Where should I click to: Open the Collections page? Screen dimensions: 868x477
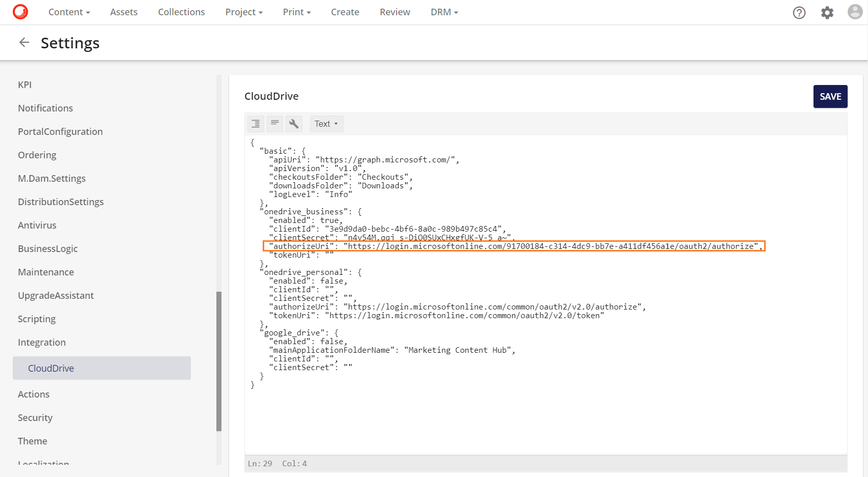pyautogui.click(x=181, y=12)
